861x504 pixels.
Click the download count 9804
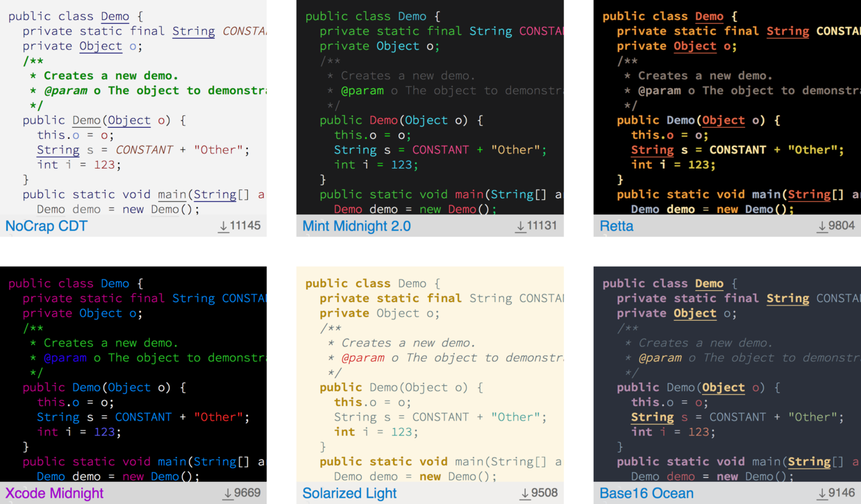pos(842,226)
